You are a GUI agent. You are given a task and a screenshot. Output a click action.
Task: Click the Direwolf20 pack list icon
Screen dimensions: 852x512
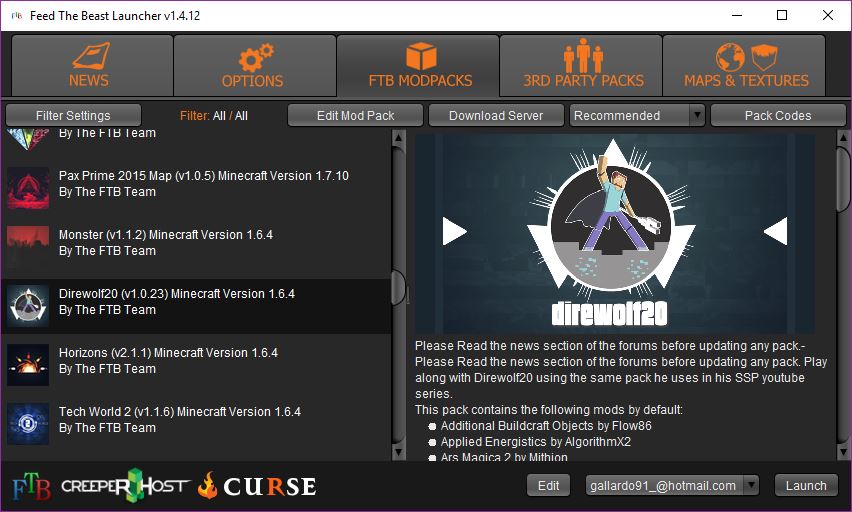coord(28,306)
